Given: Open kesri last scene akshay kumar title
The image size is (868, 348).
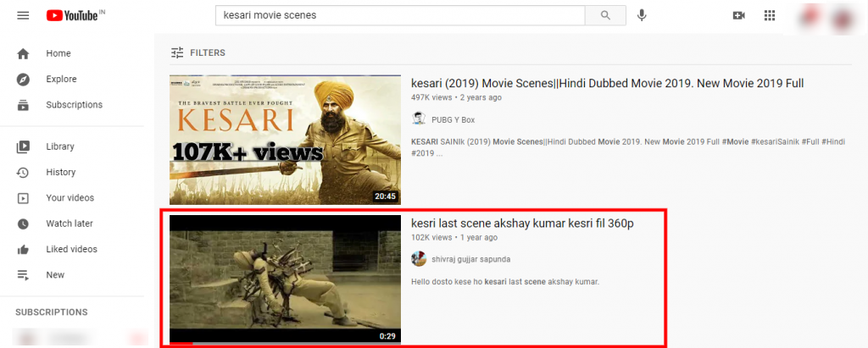Looking at the screenshot, I should click(x=522, y=224).
